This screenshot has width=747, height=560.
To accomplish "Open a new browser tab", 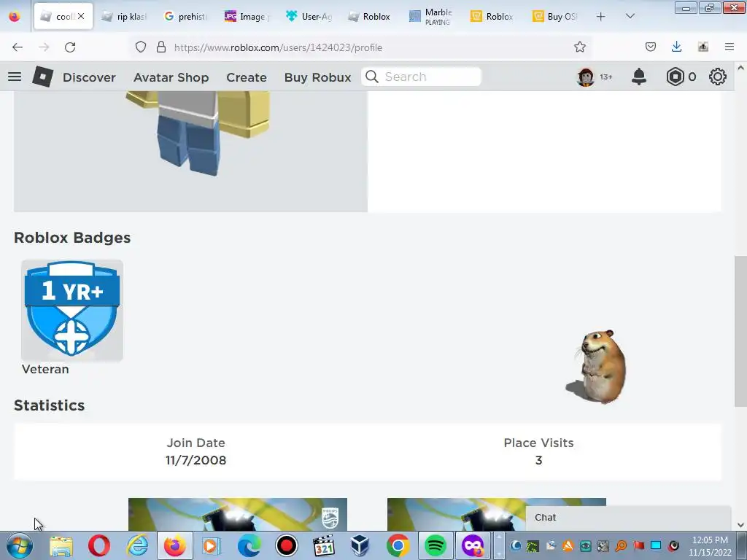I will pyautogui.click(x=601, y=17).
